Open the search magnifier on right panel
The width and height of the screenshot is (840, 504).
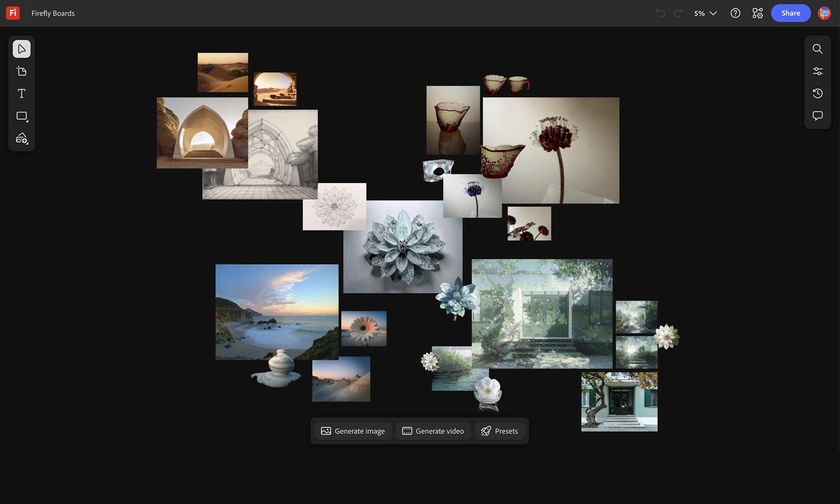[817, 49]
